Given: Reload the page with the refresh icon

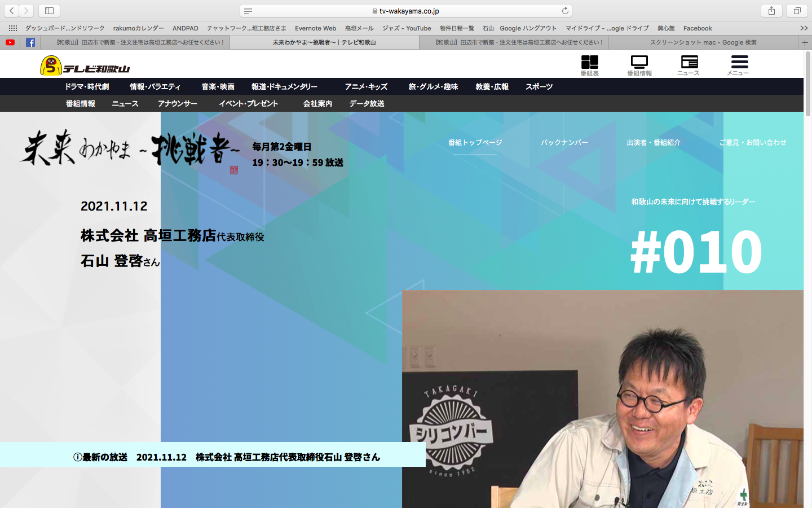Looking at the screenshot, I should [x=565, y=11].
